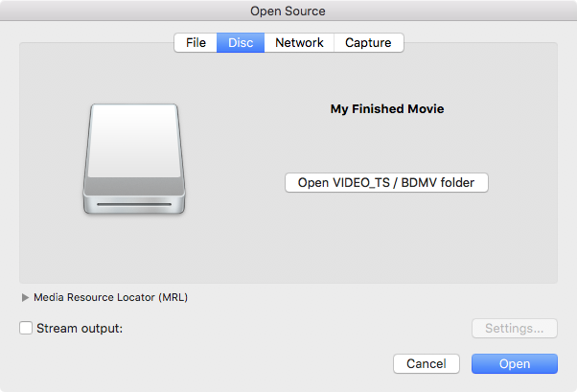
Task: Cancel the Open Source dialog
Action: tap(427, 363)
